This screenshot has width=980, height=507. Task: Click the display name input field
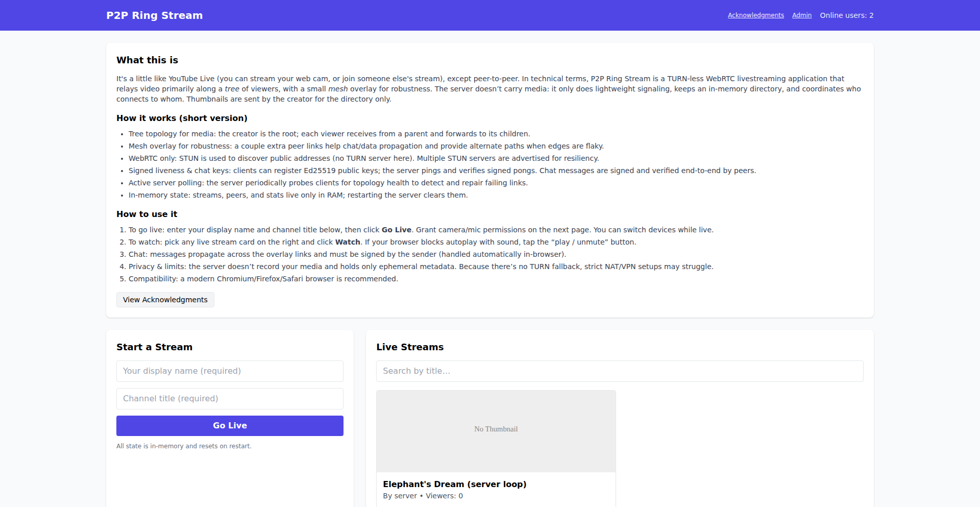(x=229, y=371)
